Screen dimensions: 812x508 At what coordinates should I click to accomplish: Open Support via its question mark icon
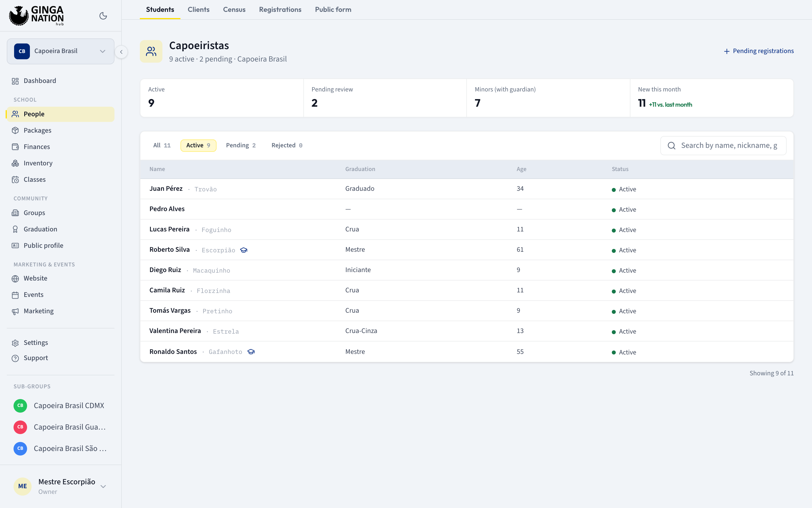[15, 358]
